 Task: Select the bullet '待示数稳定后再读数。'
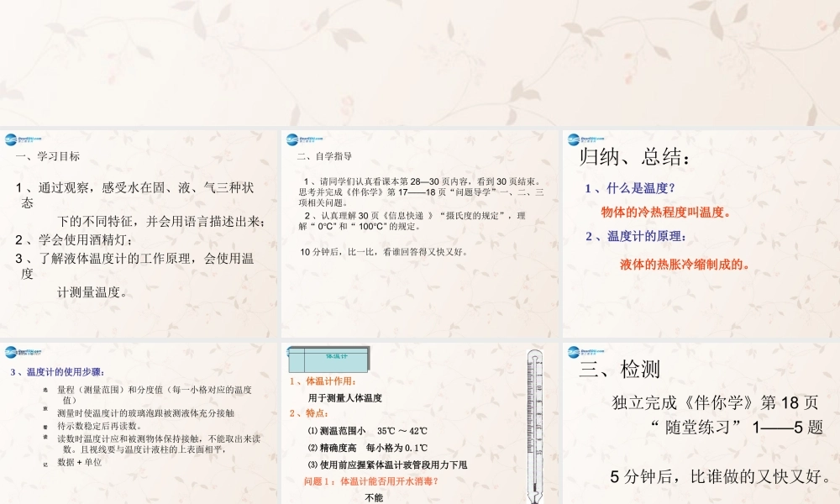point(100,426)
